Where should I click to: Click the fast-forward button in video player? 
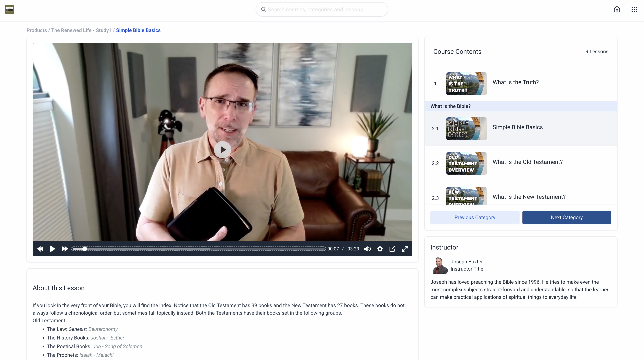64,249
